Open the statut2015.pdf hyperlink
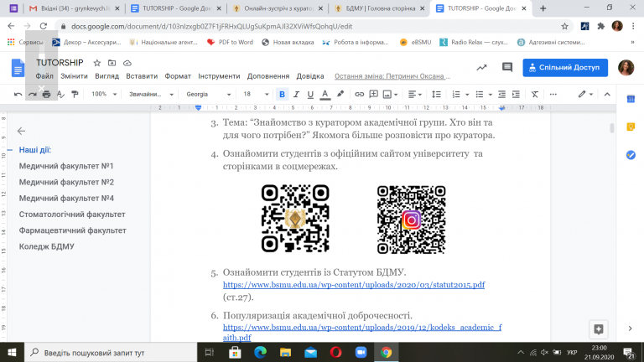644x362 pixels. pyautogui.click(x=353, y=285)
